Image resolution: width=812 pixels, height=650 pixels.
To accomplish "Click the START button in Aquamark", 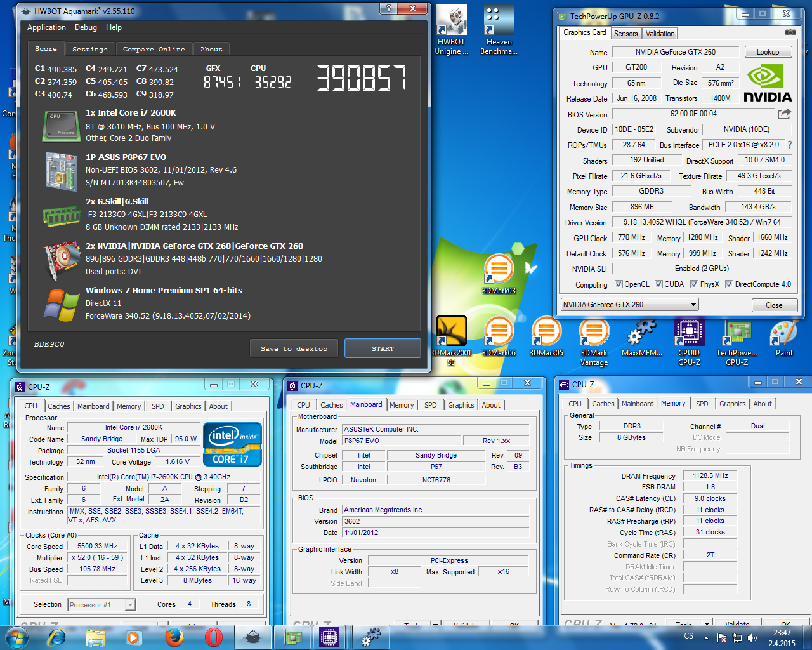I will (x=383, y=348).
